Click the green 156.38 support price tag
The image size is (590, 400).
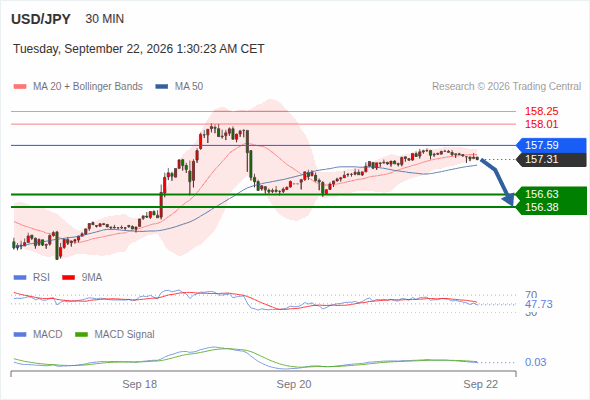click(x=551, y=207)
